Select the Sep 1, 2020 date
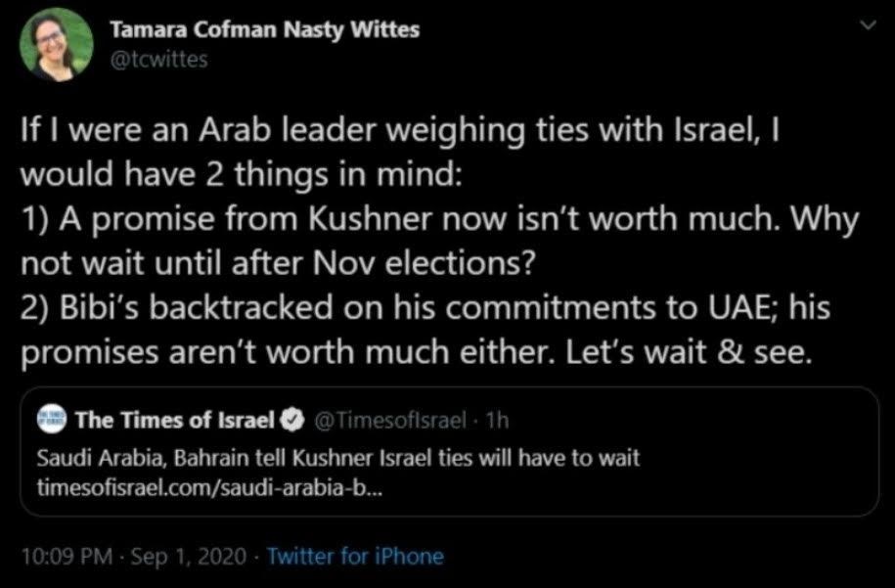Screen dimensions: 895x588 [x=189, y=556]
